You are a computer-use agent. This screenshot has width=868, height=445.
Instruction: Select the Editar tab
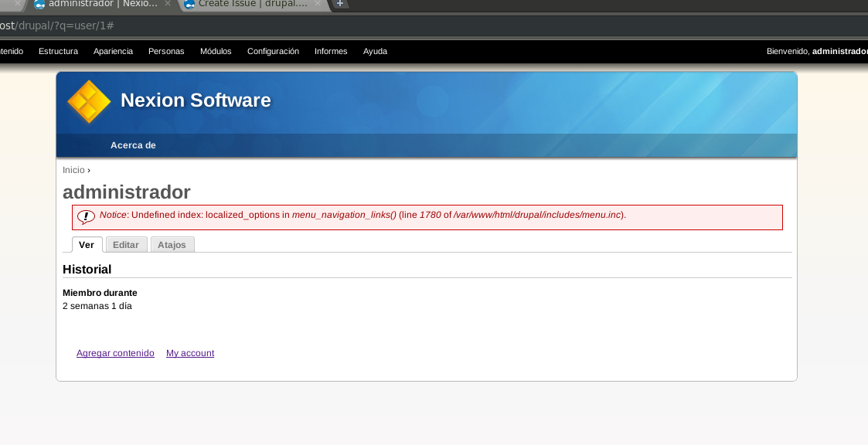[x=126, y=244]
